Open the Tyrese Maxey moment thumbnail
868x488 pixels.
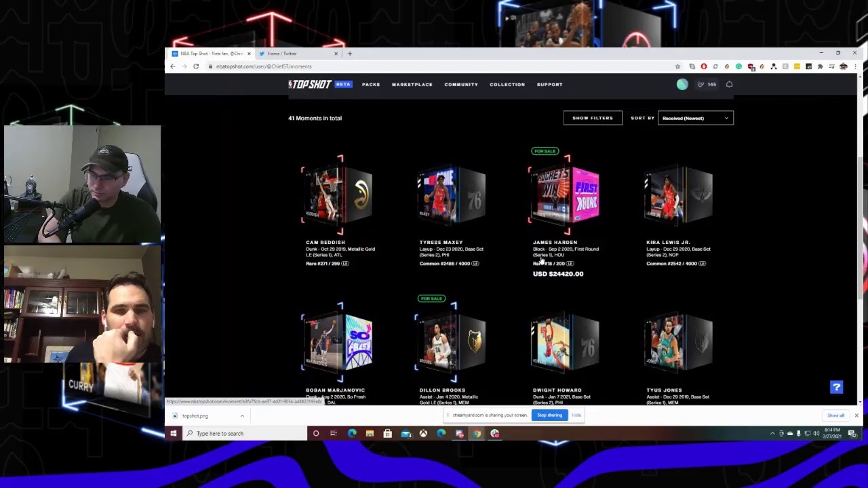point(451,195)
